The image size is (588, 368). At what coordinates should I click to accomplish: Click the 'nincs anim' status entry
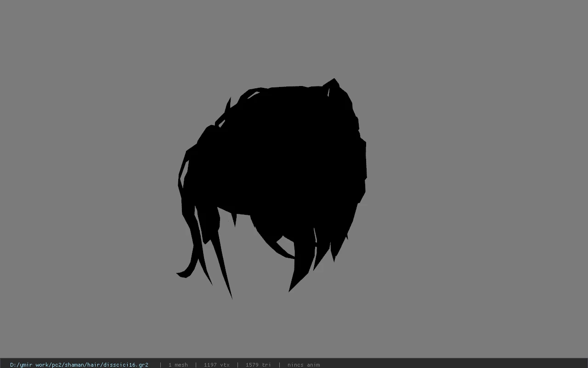pos(304,365)
